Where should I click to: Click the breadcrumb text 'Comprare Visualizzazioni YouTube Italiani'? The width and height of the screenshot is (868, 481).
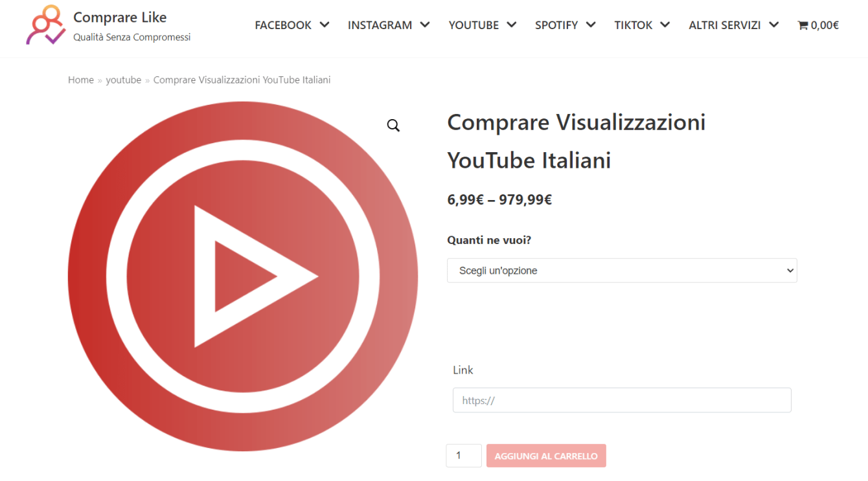click(x=242, y=80)
